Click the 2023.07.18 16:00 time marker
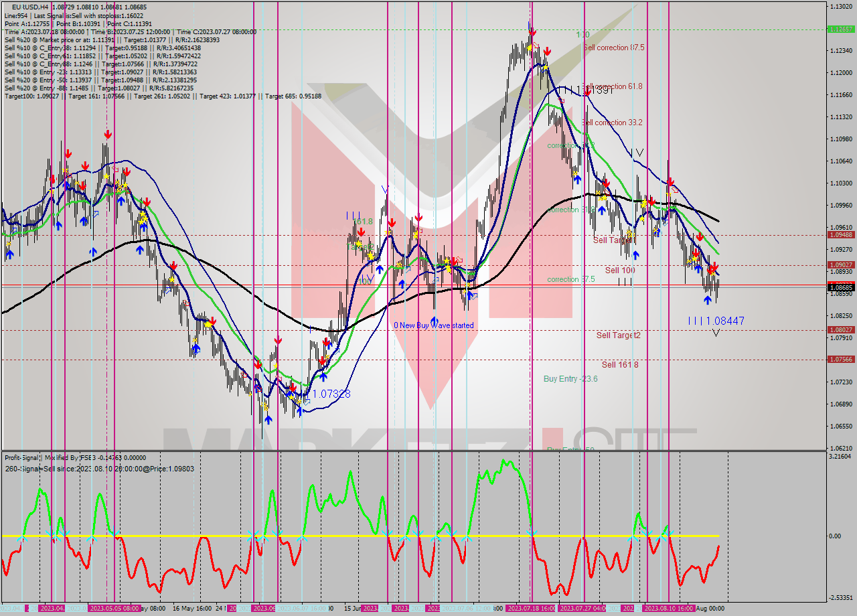Image resolution: width=857 pixels, height=616 pixels. pyautogui.click(x=531, y=609)
